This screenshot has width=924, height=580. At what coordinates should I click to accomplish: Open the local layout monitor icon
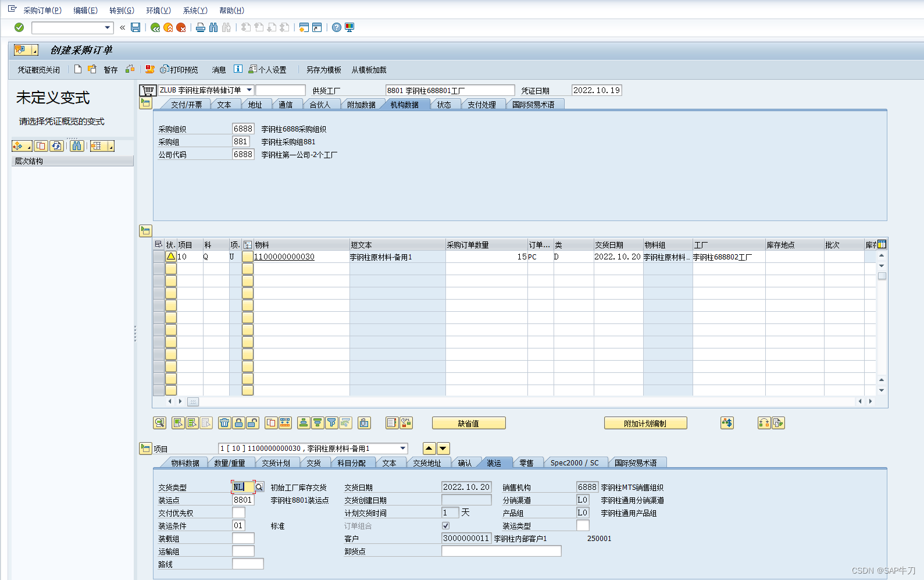coord(349,27)
